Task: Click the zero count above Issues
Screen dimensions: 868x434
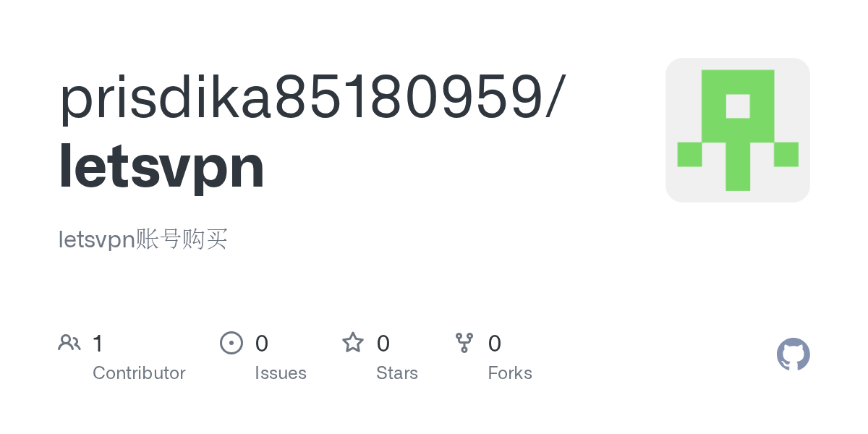Action: pyautogui.click(x=262, y=344)
